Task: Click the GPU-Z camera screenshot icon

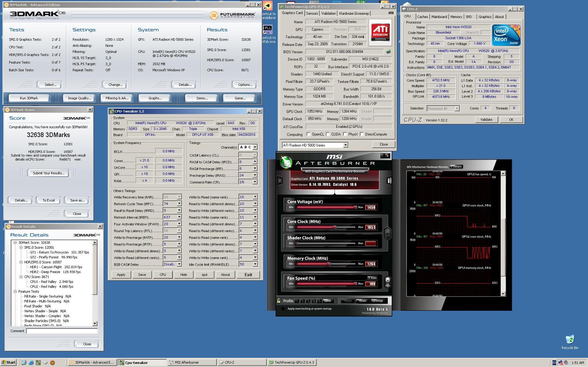Action: pyautogui.click(x=391, y=13)
